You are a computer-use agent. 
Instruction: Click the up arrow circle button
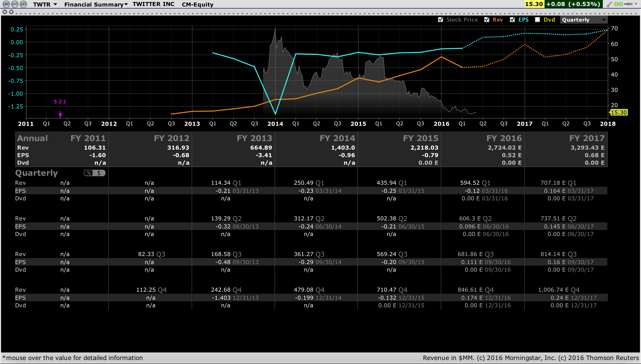pyautogui.click(x=5, y=12)
